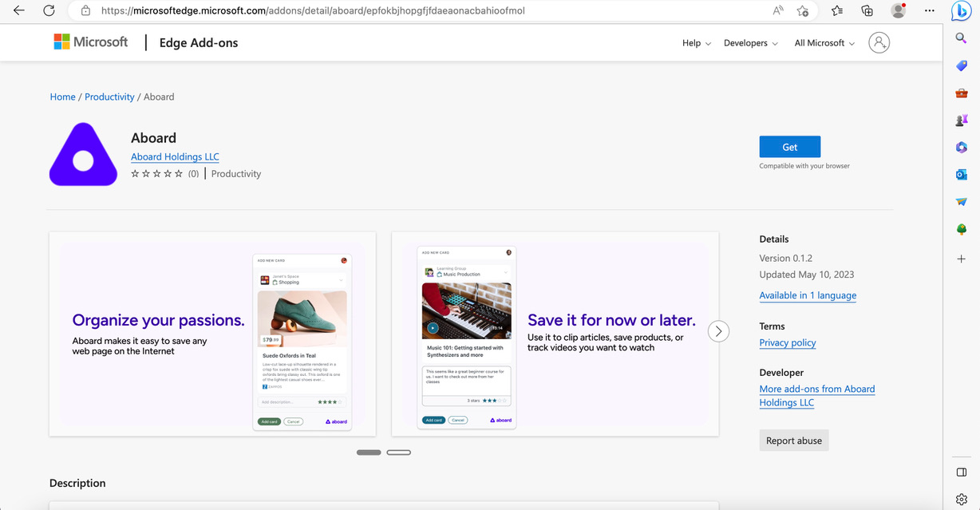Click the Compatible with your browser text

point(804,166)
